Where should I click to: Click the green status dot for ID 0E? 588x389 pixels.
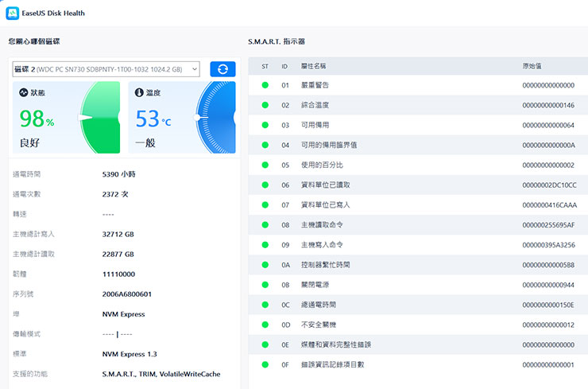(x=265, y=344)
